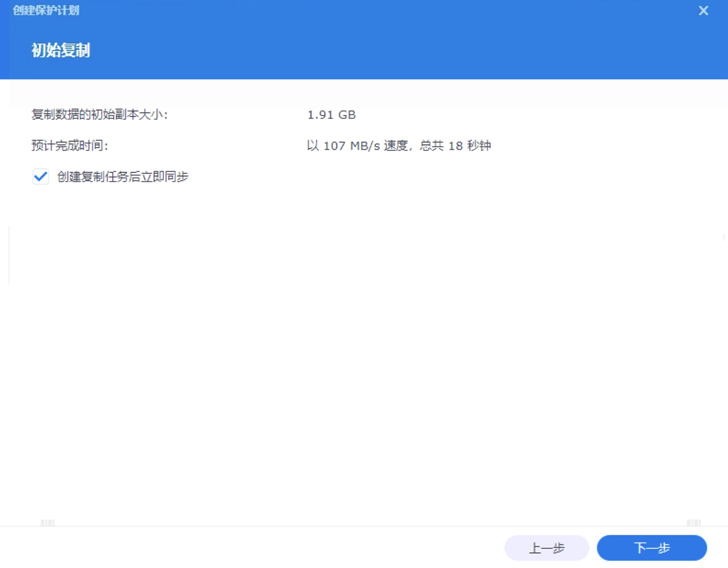Click the 创建保护计划 window title

(x=46, y=11)
